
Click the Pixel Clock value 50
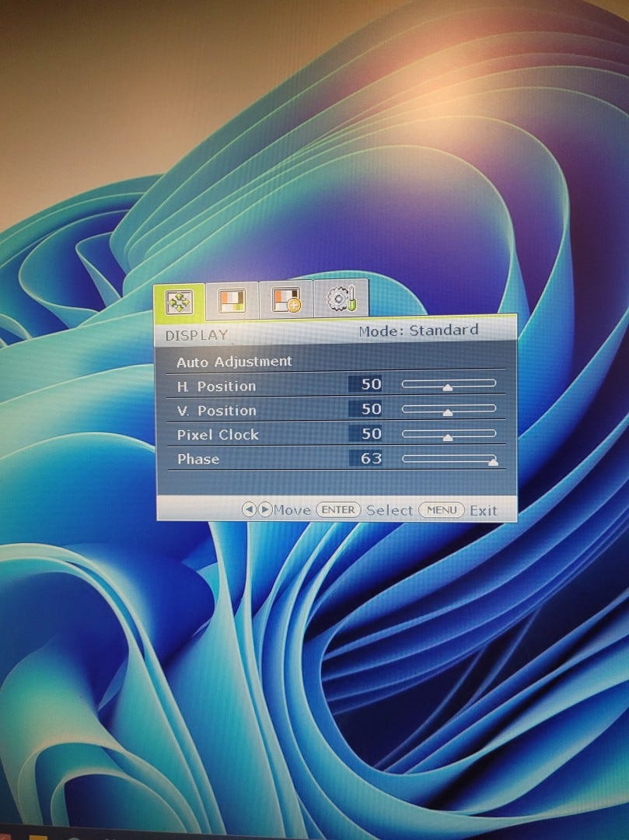tap(365, 433)
